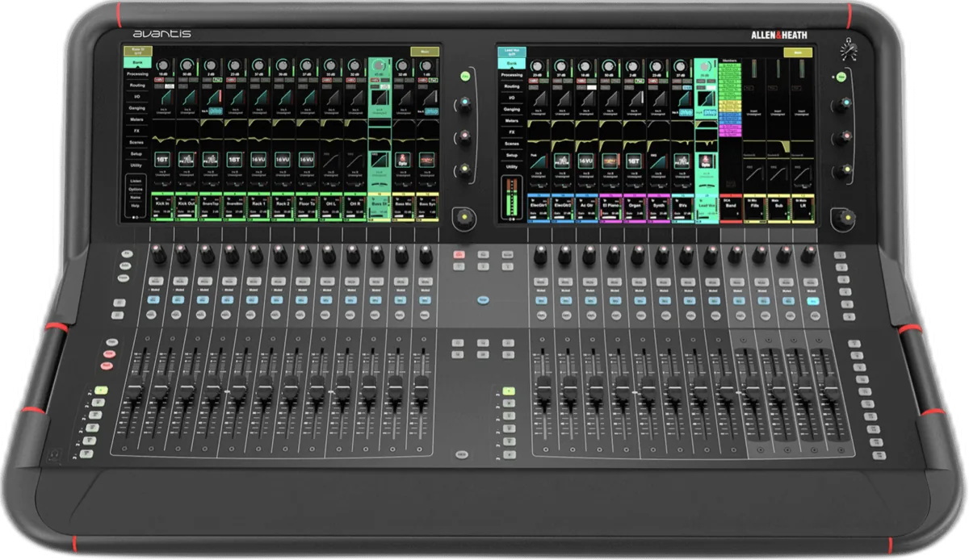
Task: Open Bass Mic strip's Opto compressor icon
Action: 403,161
